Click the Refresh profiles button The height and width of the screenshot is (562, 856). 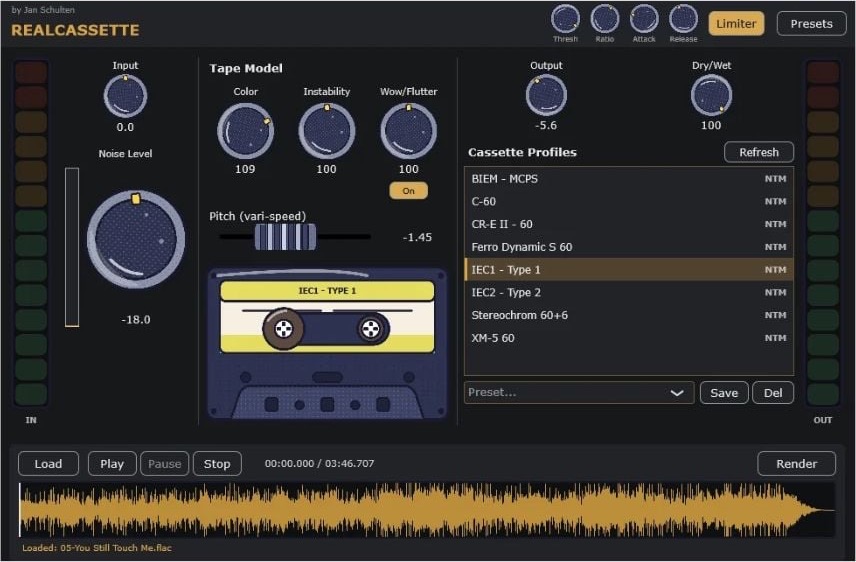[x=759, y=152]
